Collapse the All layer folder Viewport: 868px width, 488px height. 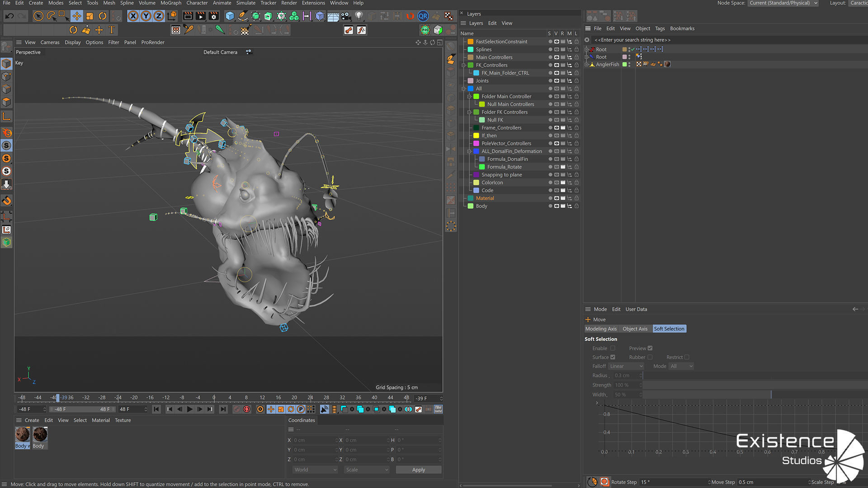click(463, 89)
